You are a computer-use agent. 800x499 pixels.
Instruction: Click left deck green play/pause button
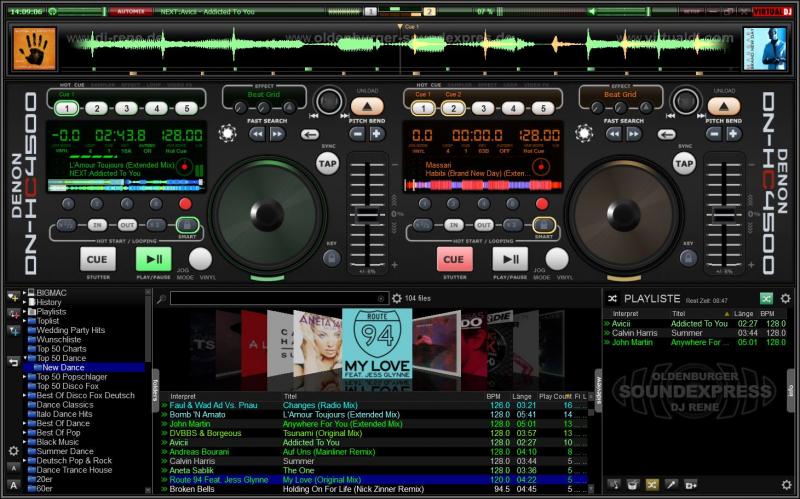tap(154, 259)
